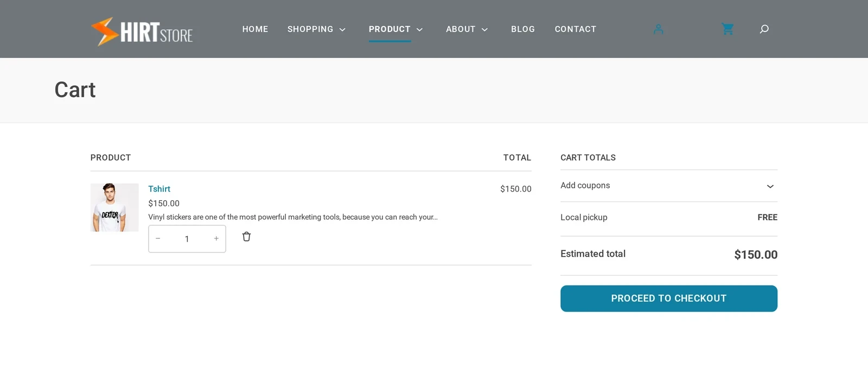Go to the Blog menu item
The width and height of the screenshot is (868, 380).
click(x=523, y=29)
